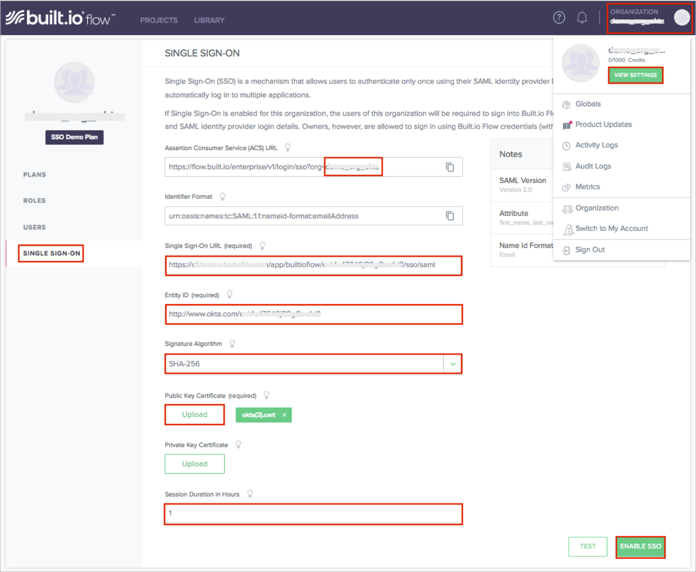This screenshot has height=572, width=696.
Task: Expand the Signature Algorithm SHA-256 dropdown
Action: tap(452, 364)
